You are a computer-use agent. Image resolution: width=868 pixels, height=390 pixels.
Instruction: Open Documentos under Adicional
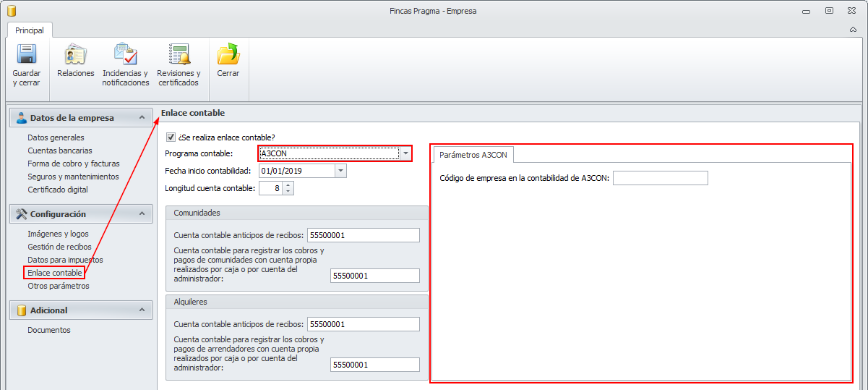click(x=49, y=330)
